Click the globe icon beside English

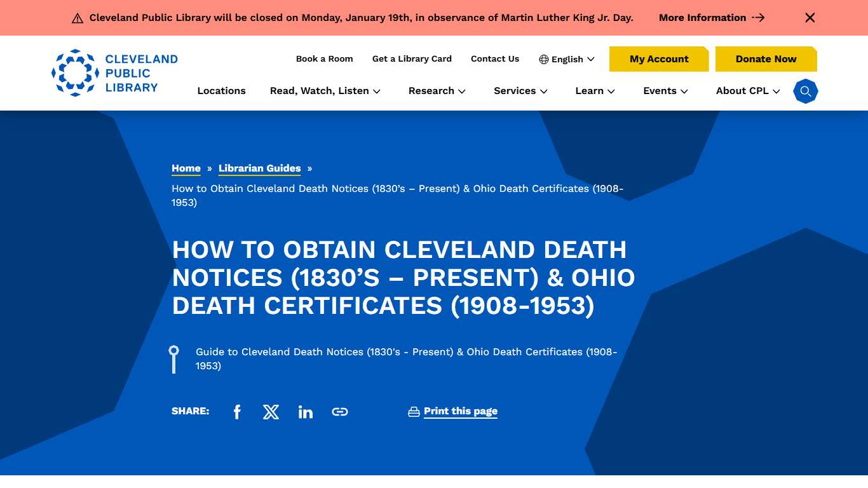(544, 59)
